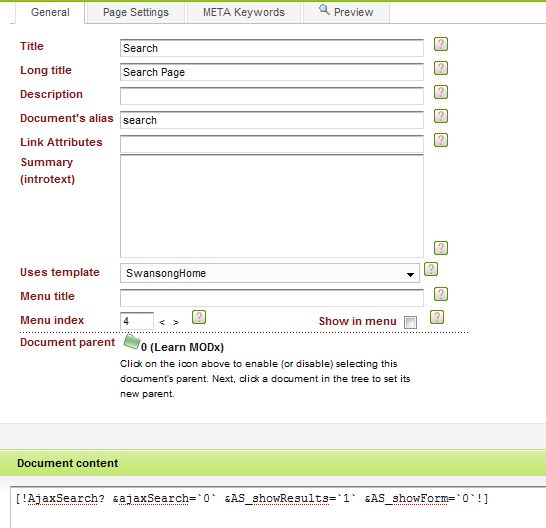The width and height of the screenshot is (546, 528).
Task: Show help for Link Attributes field
Action: point(440,140)
